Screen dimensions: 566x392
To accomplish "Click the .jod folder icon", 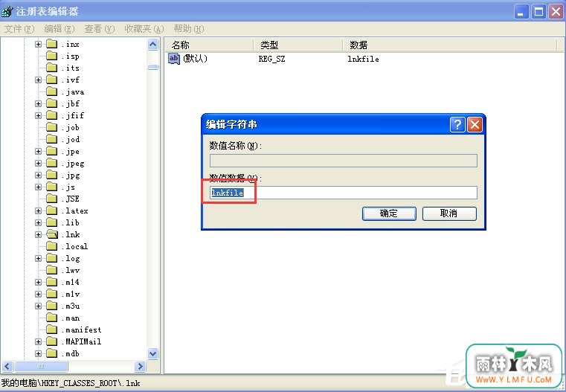I will [x=51, y=139].
